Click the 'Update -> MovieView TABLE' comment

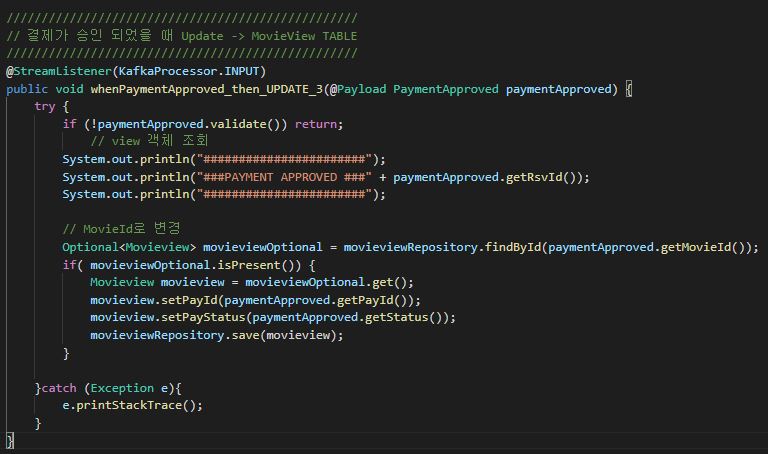tap(269, 36)
